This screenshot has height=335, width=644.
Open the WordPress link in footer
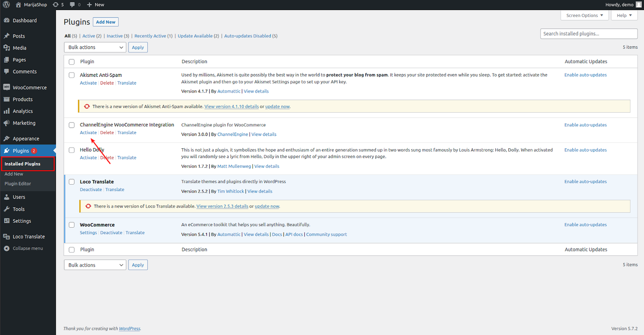tap(129, 328)
